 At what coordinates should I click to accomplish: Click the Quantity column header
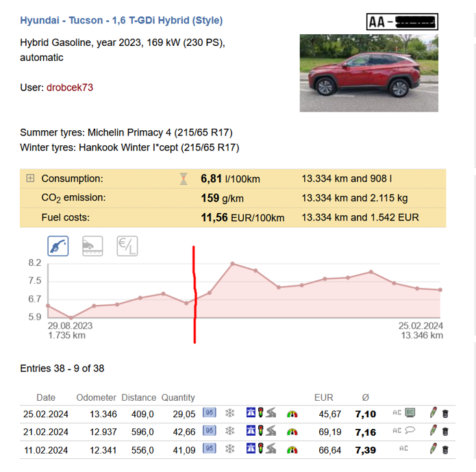click(x=178, y=397)
